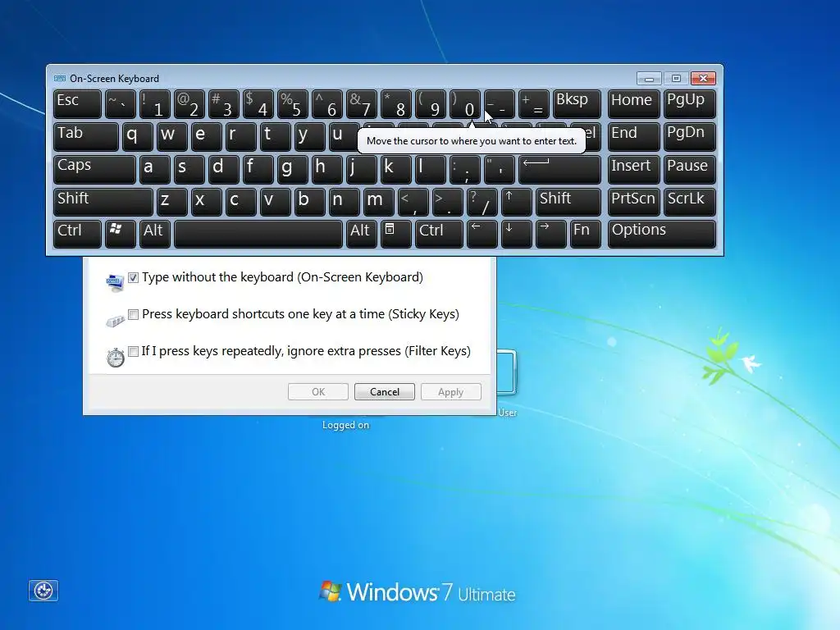Click the Home key

pos(634,104)
